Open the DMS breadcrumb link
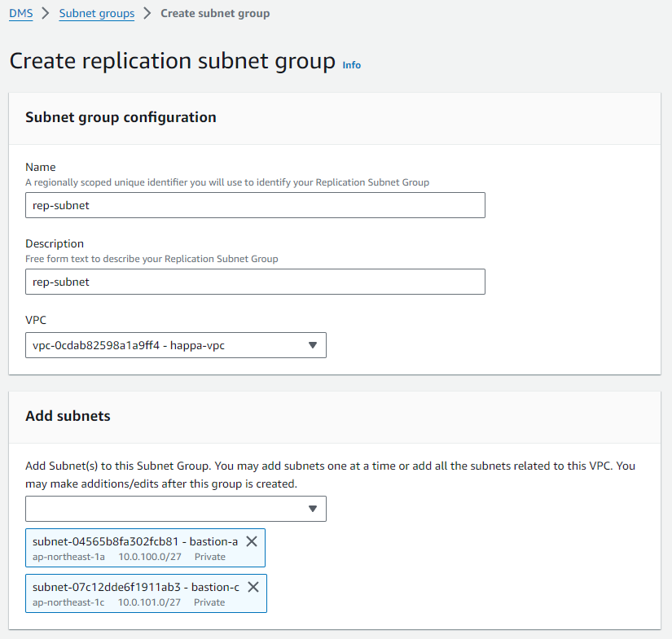This screenshot has width=672, height=639. [x=21, y=13]
